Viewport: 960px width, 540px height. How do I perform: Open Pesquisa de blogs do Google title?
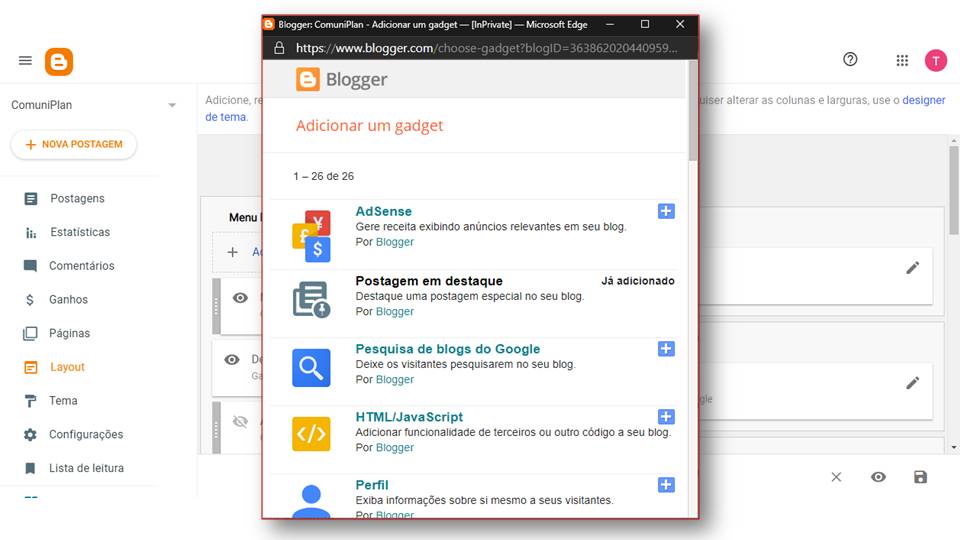coord(448,349)
